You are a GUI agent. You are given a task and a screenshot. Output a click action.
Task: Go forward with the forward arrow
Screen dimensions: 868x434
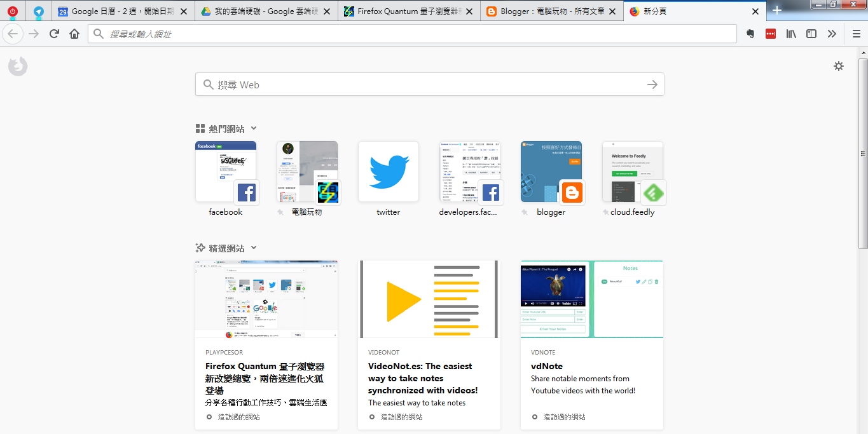34,34
